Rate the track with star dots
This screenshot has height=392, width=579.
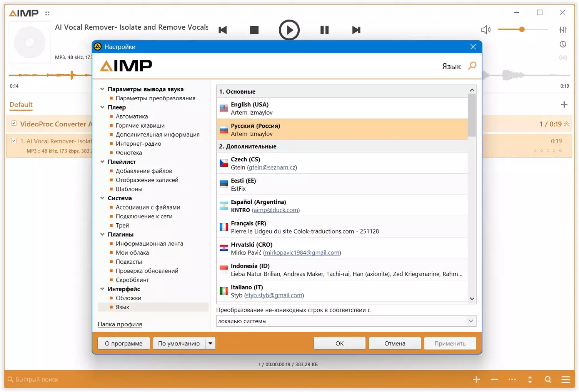coord(548,151)
